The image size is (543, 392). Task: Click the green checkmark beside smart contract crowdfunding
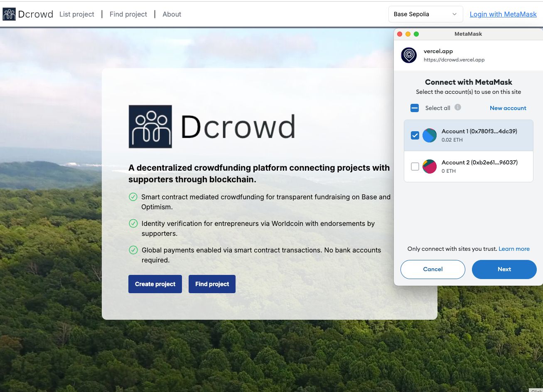coord(133,197)
